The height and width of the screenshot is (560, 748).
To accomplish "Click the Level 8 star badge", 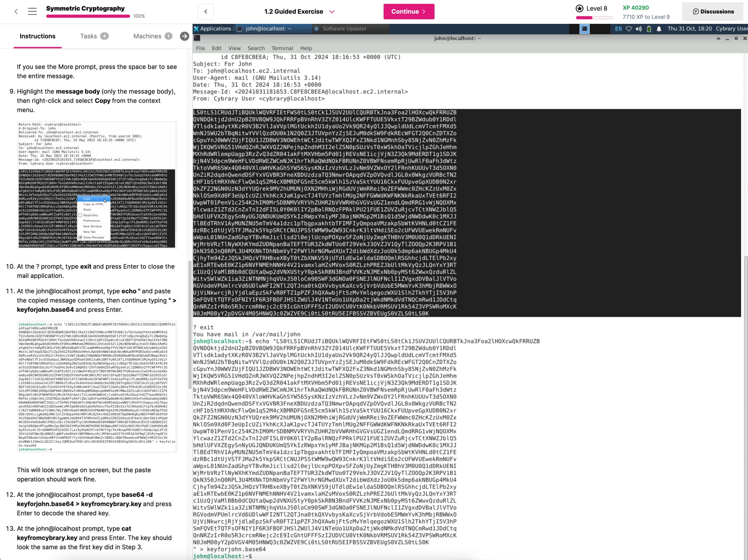I will 580,9.
